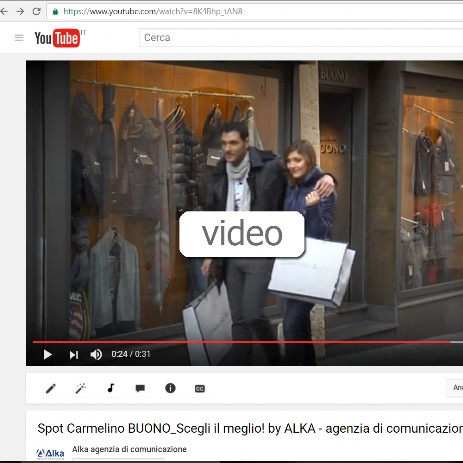463x463 pixels.
Task: Go forward with the browser forward arrow
Action: pyautogui.click(x=20, y=12)
